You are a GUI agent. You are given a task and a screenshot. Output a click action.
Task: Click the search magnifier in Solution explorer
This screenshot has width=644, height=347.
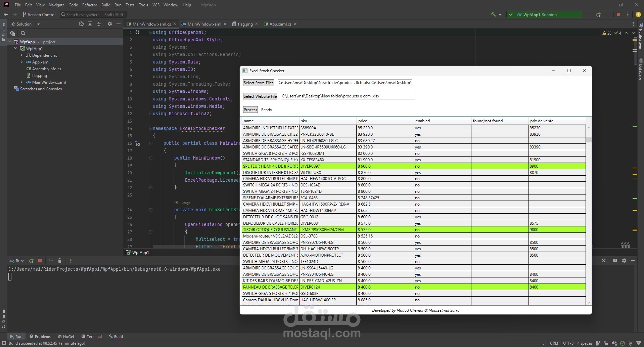pyautogui.click(x=23, y=33)
